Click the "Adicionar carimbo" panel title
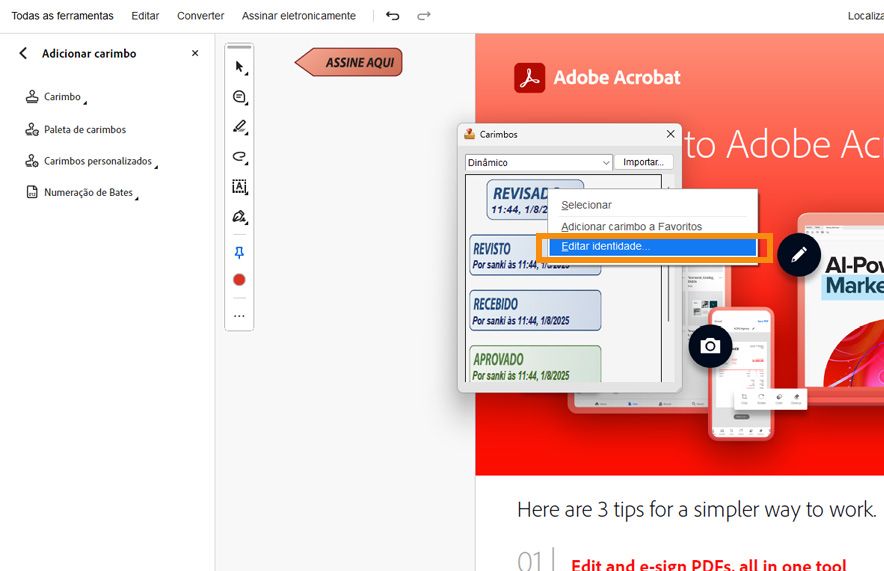Viewport: 884px width, 571px height. (x=89, y=54)
